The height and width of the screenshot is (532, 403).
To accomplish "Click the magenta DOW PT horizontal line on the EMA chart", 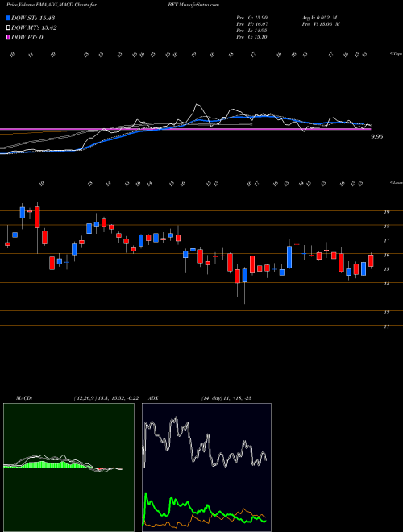I will pyautogui.click(x=185, y=129).
